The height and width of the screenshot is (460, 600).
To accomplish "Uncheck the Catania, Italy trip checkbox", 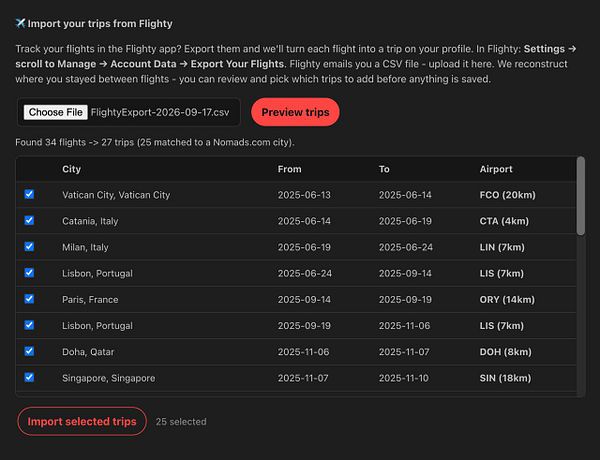I will 29,220.
